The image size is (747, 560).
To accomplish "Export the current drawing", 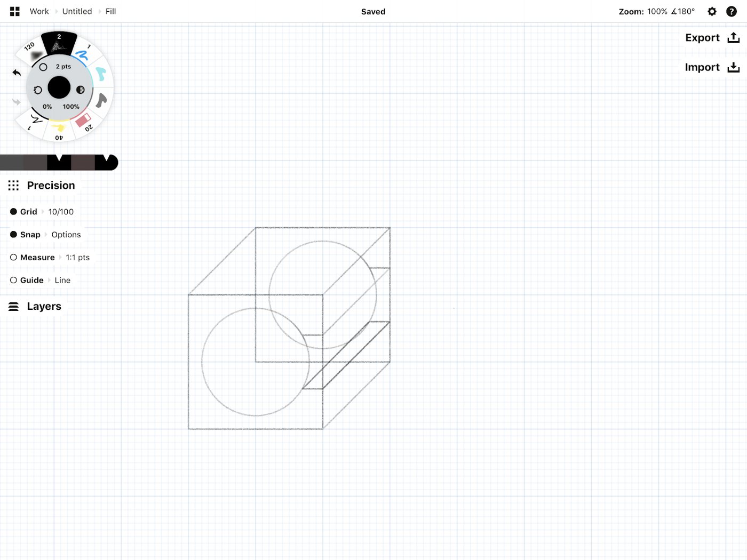I will pos(712,37).
